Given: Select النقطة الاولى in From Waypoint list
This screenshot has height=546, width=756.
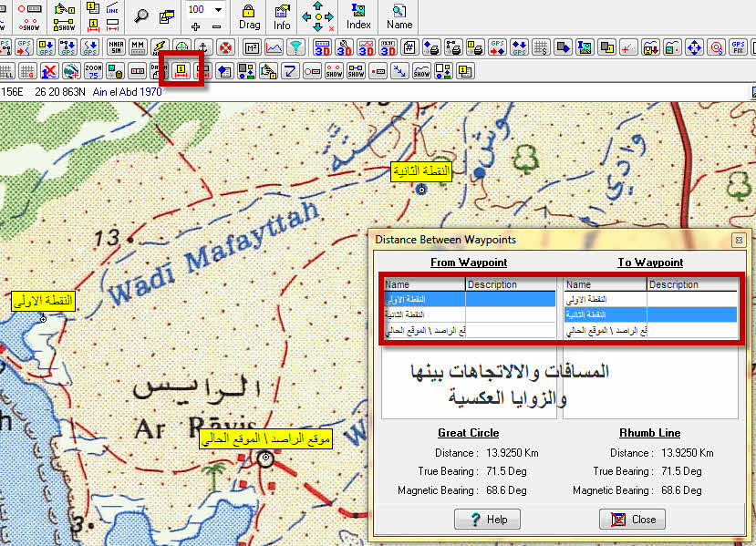Looking at the screenshot, I should (470, 299).
